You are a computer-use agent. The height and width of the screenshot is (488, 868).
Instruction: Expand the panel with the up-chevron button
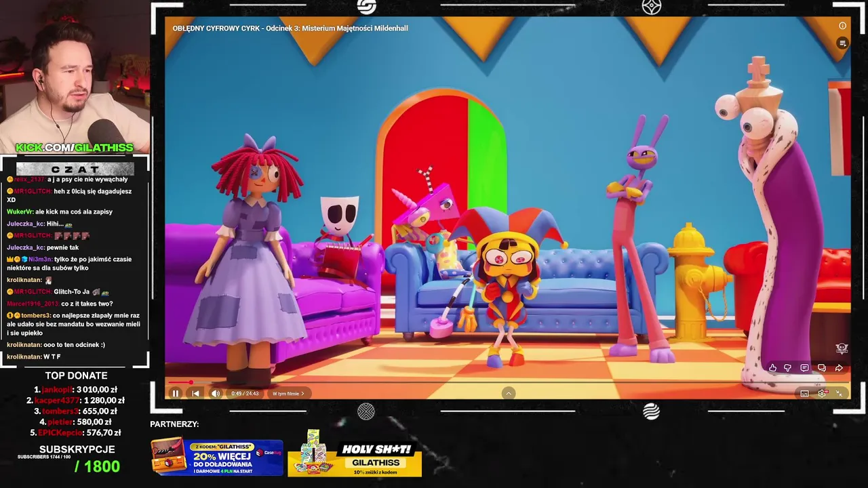(509, 393)
